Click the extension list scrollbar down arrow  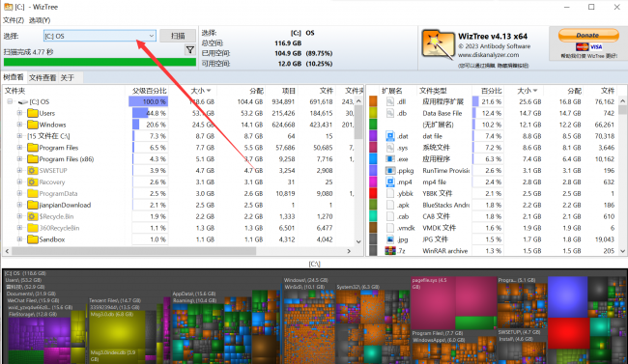[x=622, y=251]
